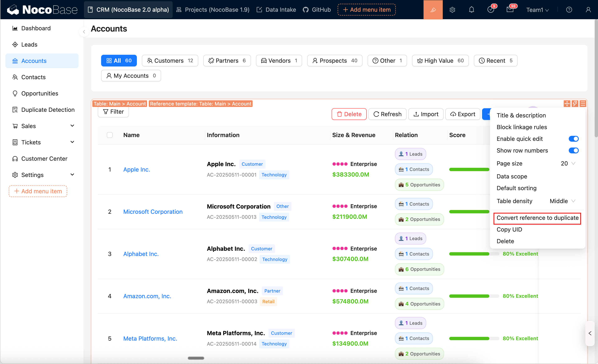Check the select-all checkbox in table header
Viewport: 598px width, 364px height.
click(110, 135)
